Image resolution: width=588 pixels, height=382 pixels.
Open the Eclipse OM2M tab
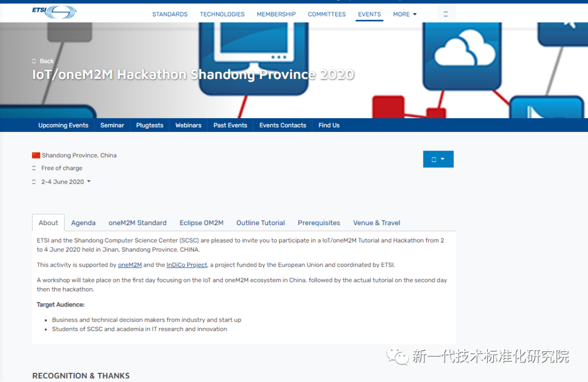[x=201, y=222]
